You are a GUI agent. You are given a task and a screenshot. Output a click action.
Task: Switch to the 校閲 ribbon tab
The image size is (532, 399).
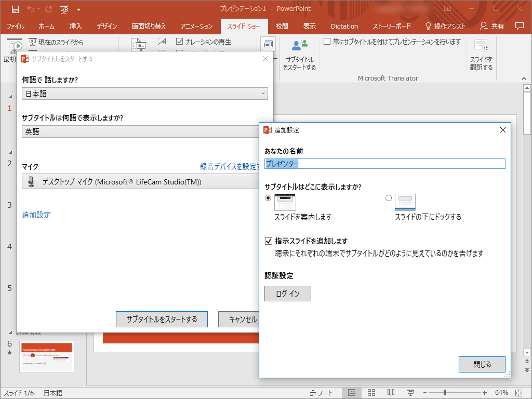coord(281,26)
